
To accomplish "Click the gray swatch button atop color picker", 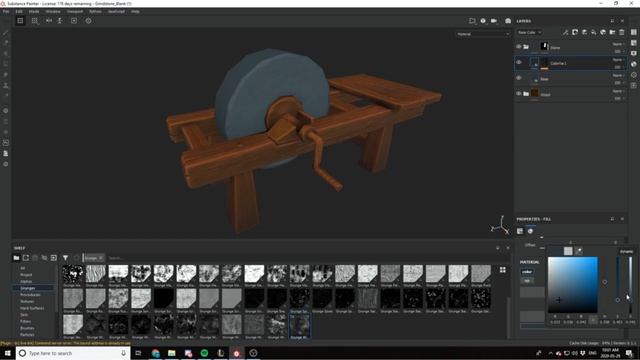I will 568,251.
